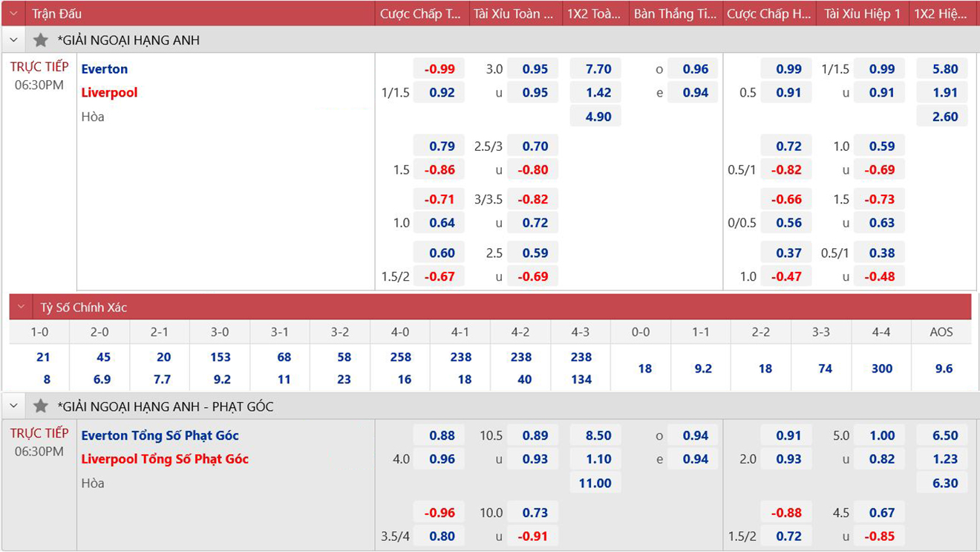Viewport: 980px width, 552px height.
Task: Select the 3-3 correct score odds of 74
Action: (x=824, y=368)
